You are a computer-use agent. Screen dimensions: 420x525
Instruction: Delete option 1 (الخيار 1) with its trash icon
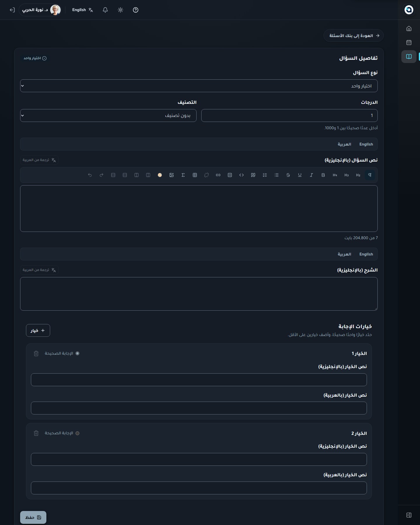point(36,353)
